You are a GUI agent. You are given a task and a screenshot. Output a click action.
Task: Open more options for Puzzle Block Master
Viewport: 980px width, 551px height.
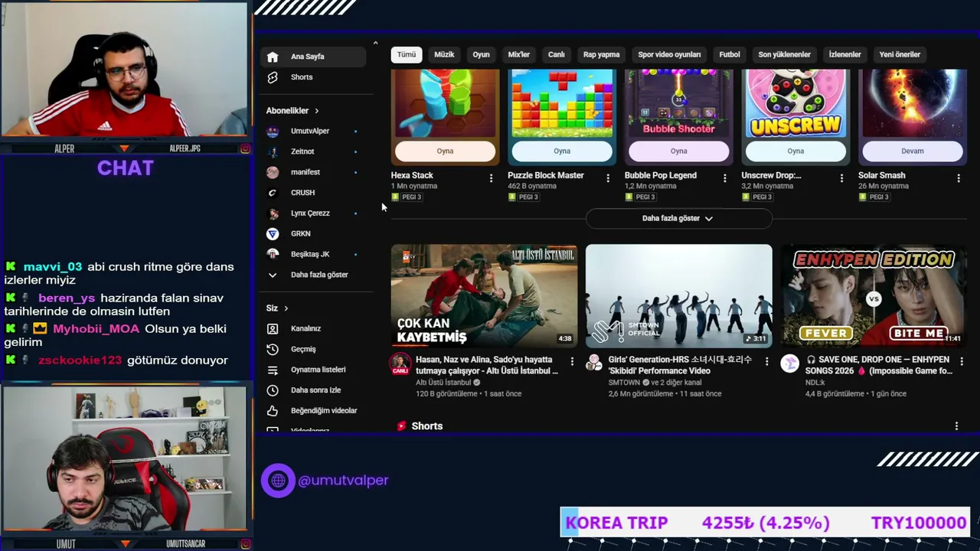pos(608,178)
